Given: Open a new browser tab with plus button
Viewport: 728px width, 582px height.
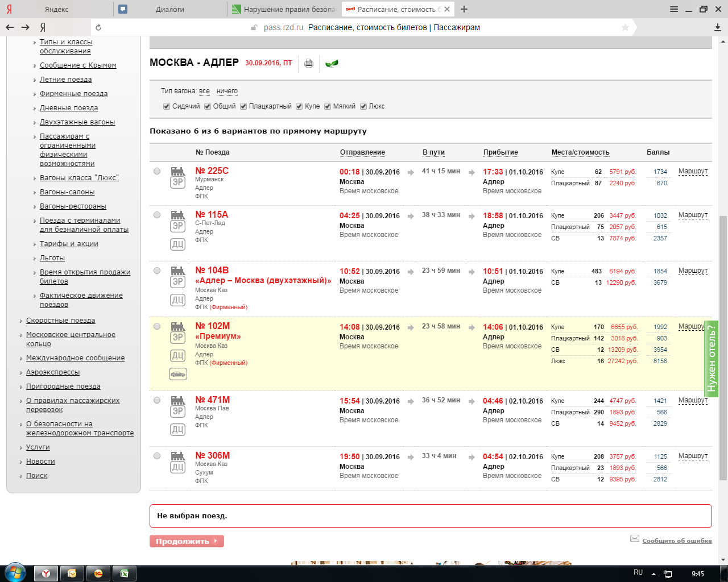Looking at the screenshot, I should 464,9.
